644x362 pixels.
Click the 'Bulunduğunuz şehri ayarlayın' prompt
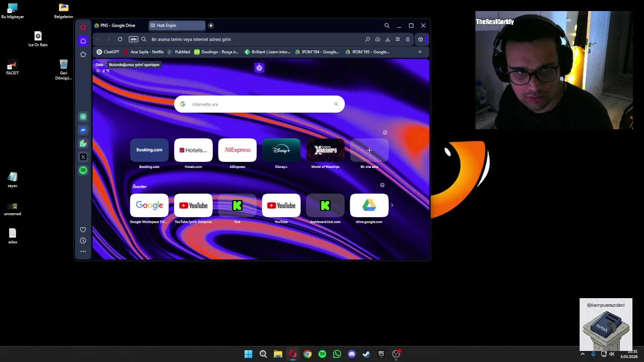[134, 65]
